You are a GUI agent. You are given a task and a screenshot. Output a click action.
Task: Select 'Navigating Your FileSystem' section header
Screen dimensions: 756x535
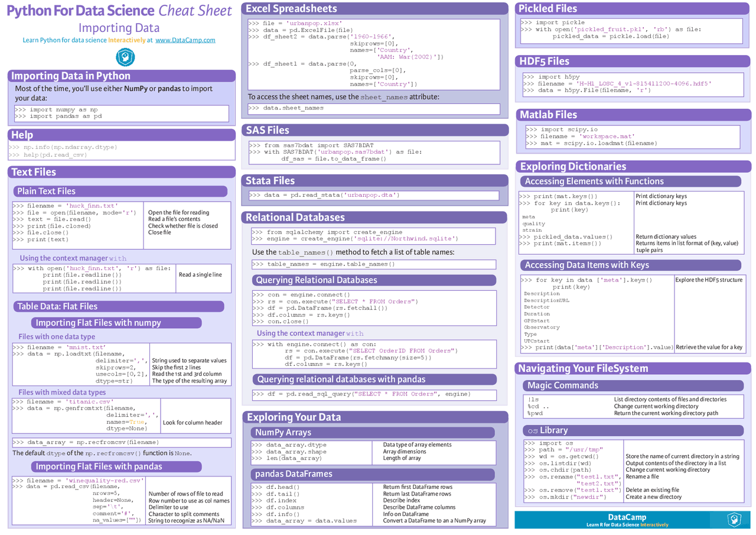click(x=633, y=368)
